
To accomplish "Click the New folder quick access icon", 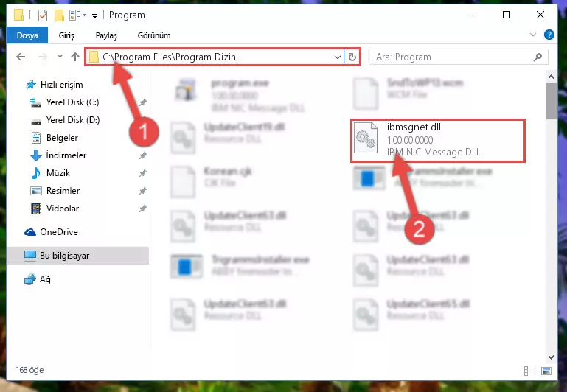I will pyautogui.click(x=59, y=15).
